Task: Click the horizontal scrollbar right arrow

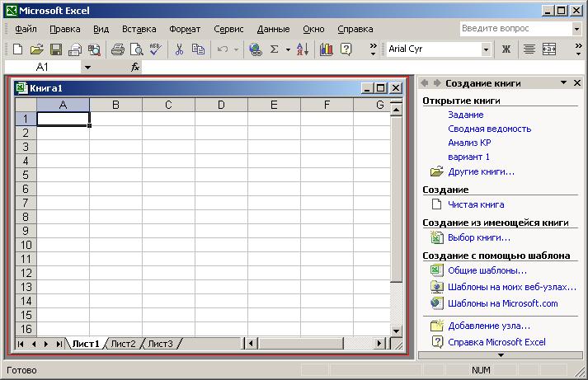Action: click(379, 343)
